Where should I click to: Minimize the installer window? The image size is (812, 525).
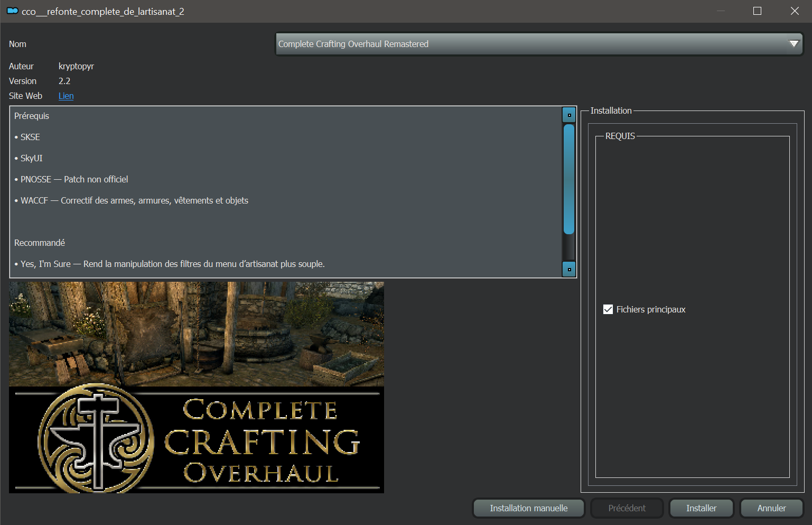point(721,11)
